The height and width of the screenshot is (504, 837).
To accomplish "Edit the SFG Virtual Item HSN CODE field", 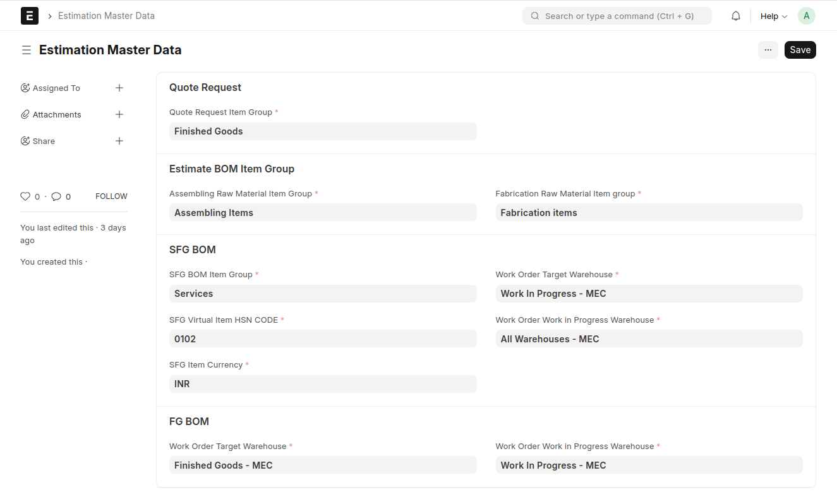I will coord(322,339).
